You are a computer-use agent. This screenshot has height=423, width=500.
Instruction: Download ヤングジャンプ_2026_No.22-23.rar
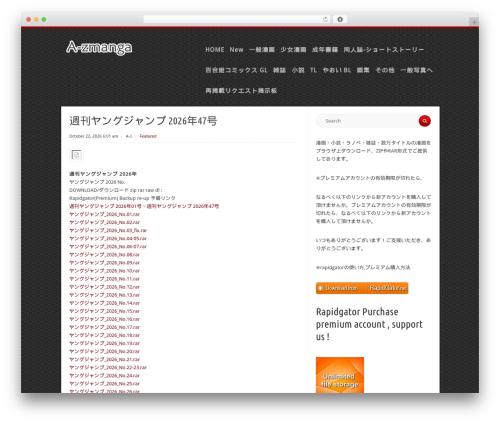coord(108,367)
